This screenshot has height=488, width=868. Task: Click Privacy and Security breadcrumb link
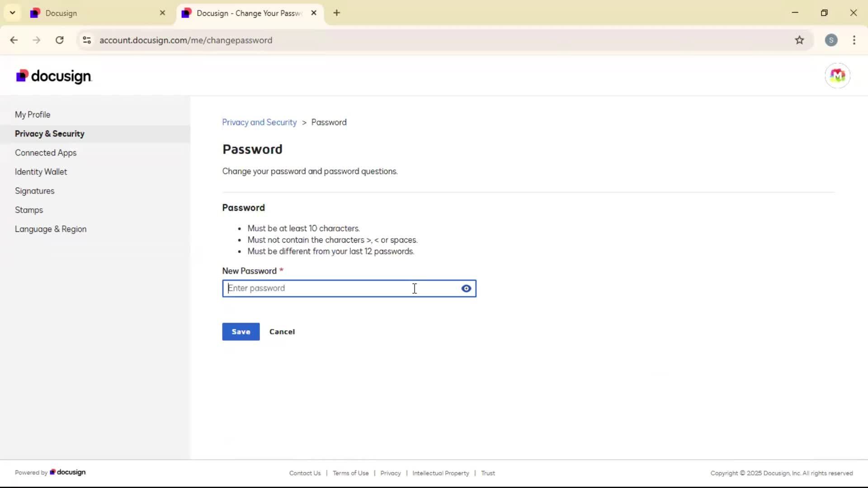(x=259, y=122)
